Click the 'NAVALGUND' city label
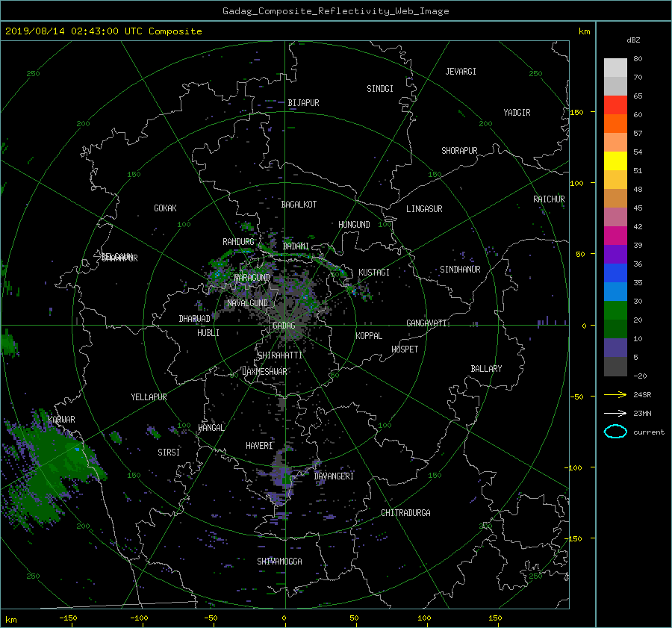 click(x=247, y=303)
